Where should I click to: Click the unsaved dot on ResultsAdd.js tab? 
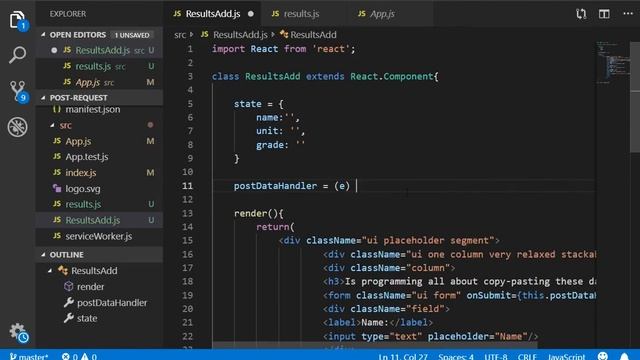coord(251,14)
